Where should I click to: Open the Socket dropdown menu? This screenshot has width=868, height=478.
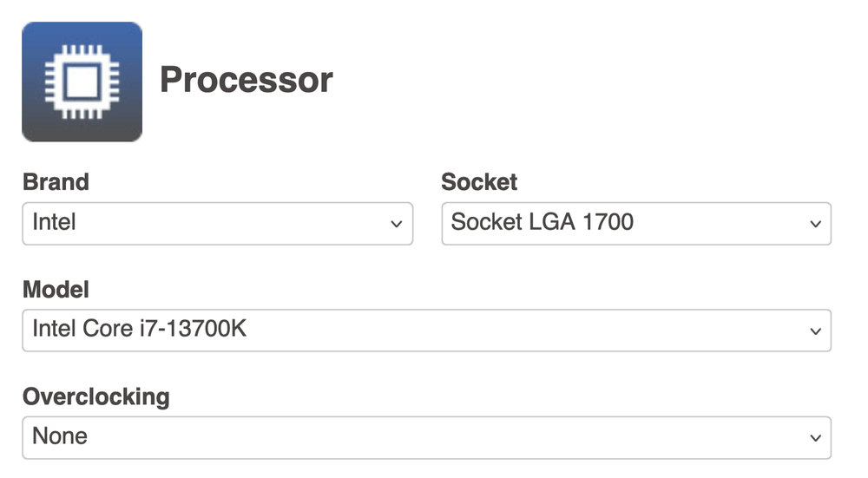636,224
